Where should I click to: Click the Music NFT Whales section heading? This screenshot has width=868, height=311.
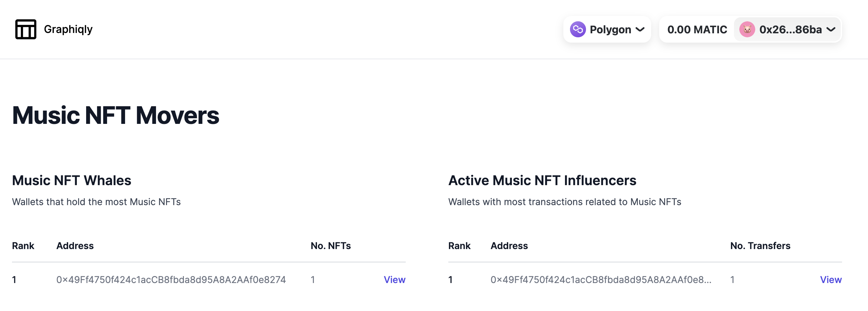coord(72,180)
